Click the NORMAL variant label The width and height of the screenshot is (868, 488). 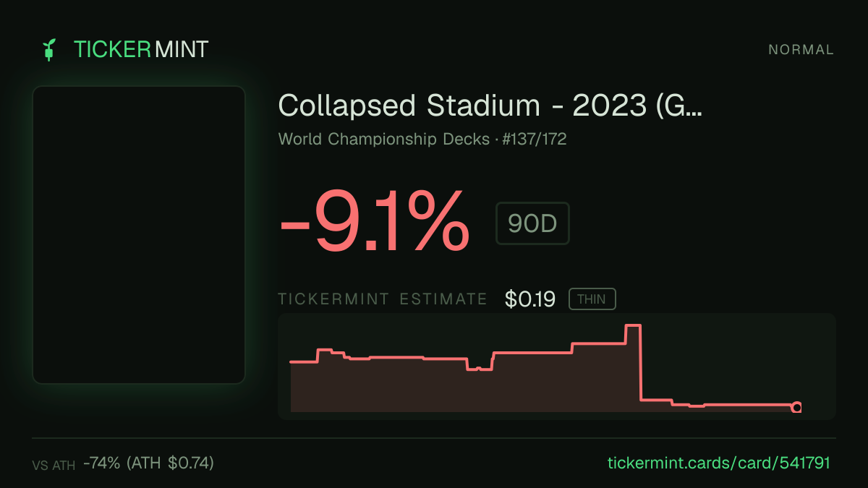point(801,50)
